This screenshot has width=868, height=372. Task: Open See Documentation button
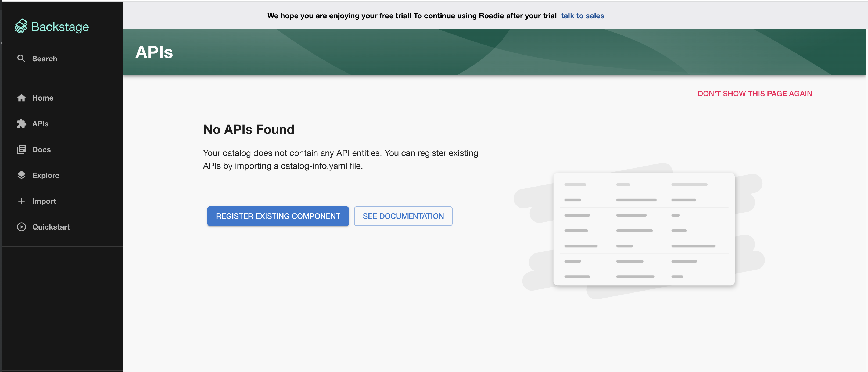point(403,216)
